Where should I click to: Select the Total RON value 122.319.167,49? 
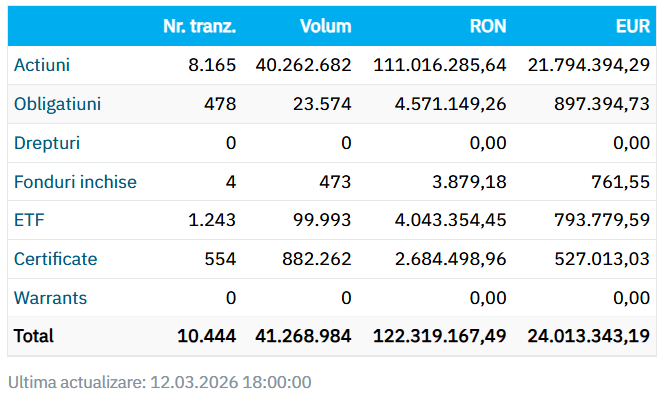coord(439,336)
